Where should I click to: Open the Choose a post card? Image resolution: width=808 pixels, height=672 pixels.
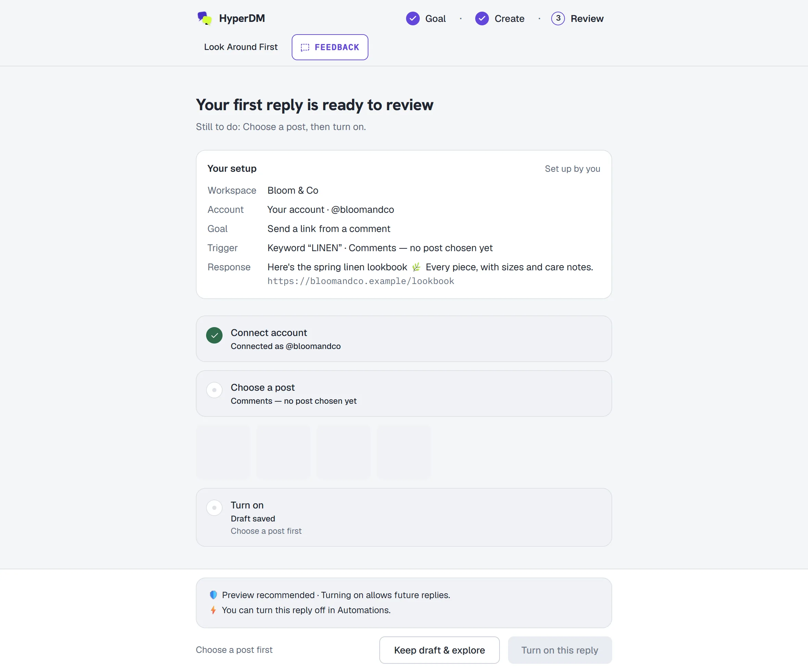click(404, 393)
